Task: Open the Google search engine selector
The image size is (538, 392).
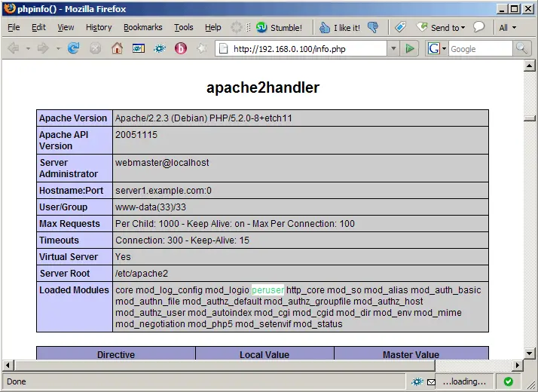Action: pos(436,48)
